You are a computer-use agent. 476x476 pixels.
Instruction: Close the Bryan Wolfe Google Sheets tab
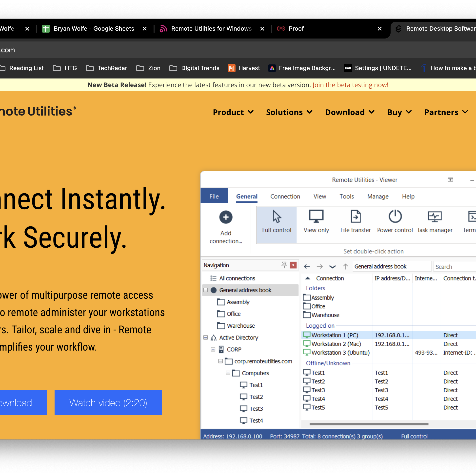145,29
